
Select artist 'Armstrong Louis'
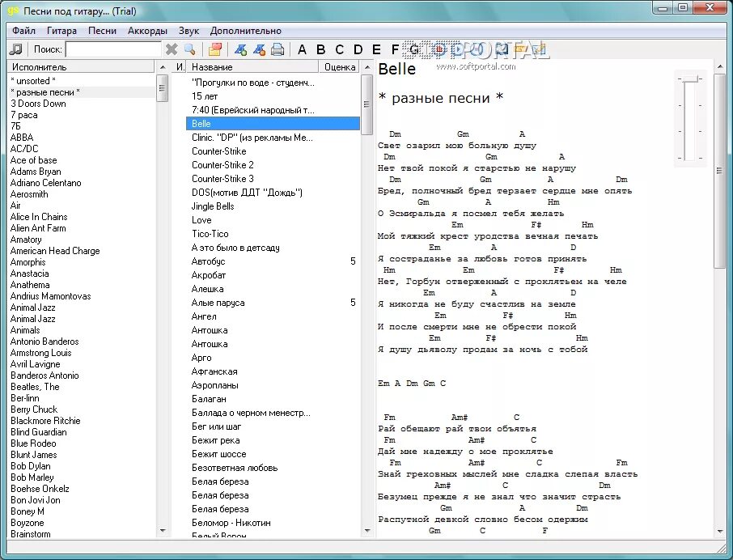pos(41,353)
